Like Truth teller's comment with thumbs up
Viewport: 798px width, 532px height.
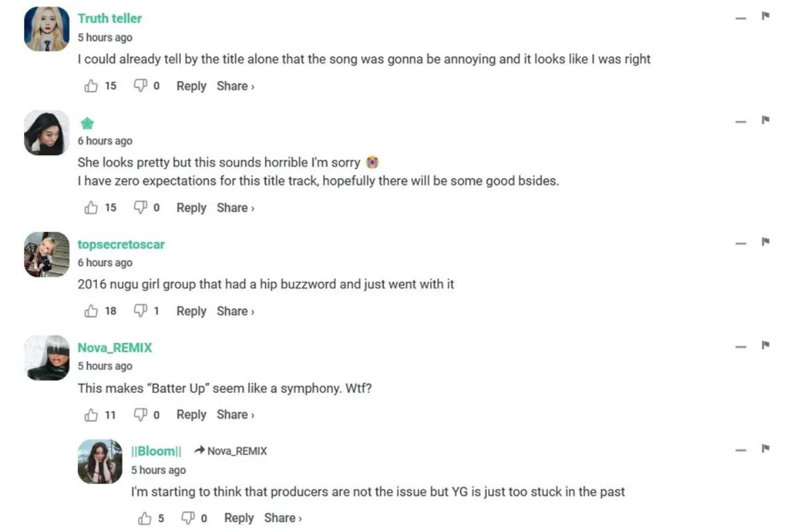pos(91,86)
